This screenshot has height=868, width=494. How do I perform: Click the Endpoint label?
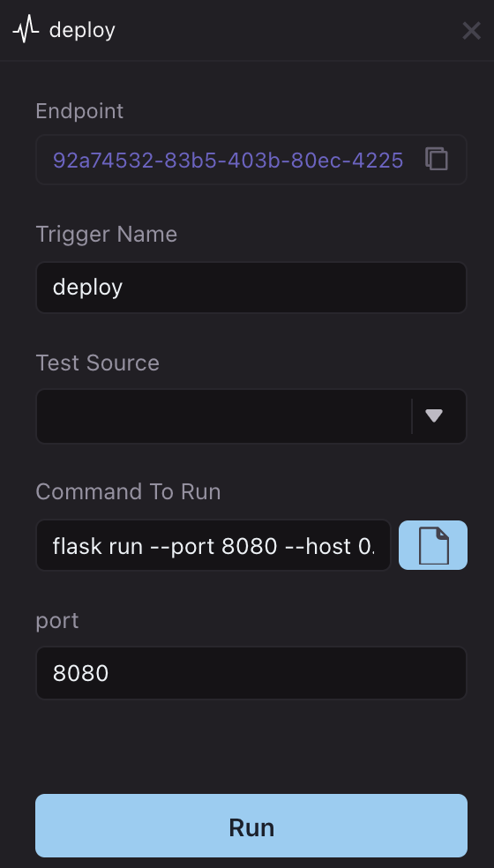coord(79,111)
